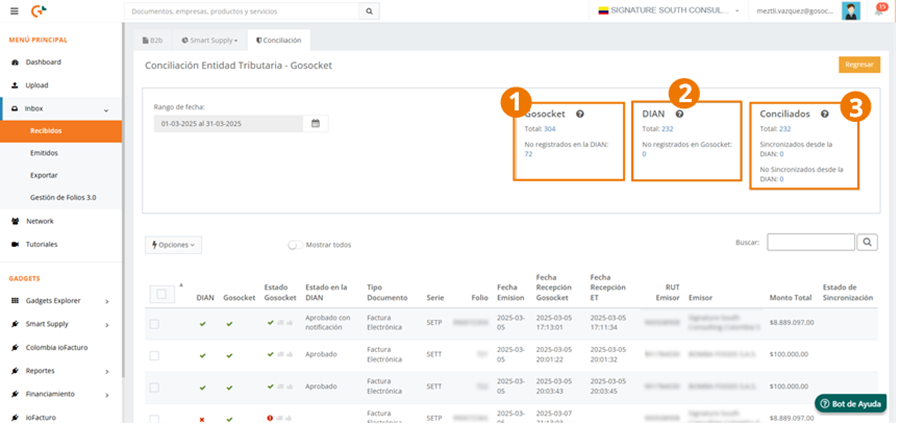900x425 pixels.
Task: Click the table search magnifier button
Action: 867,242
